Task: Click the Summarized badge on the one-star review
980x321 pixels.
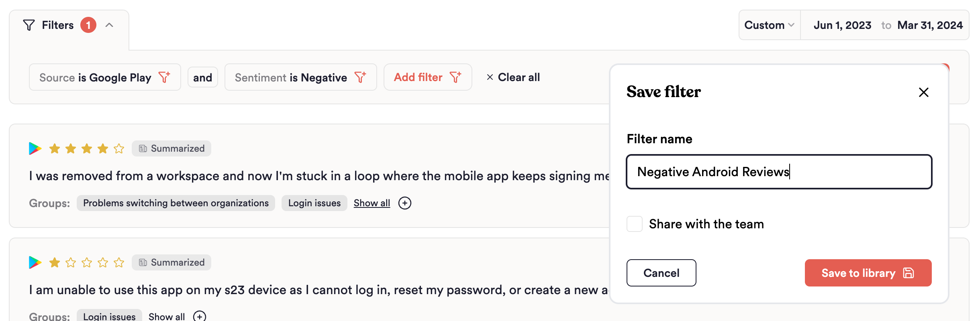Action: 171,262
